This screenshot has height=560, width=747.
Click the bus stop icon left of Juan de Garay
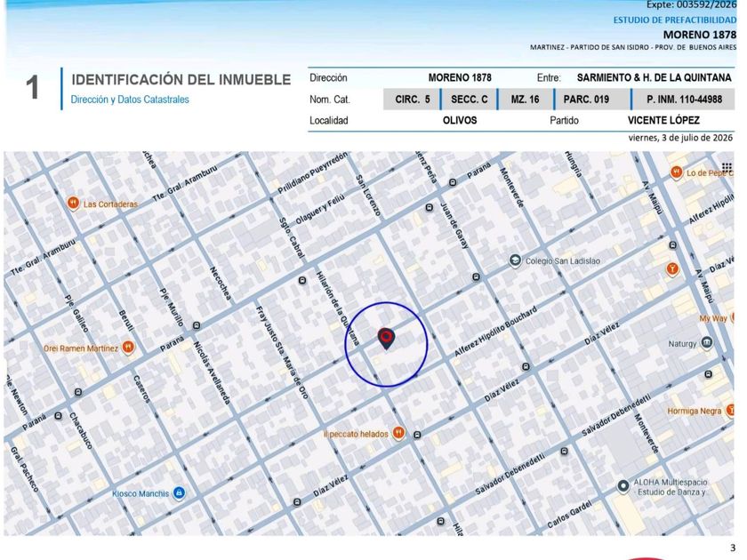tap(429, 207)
